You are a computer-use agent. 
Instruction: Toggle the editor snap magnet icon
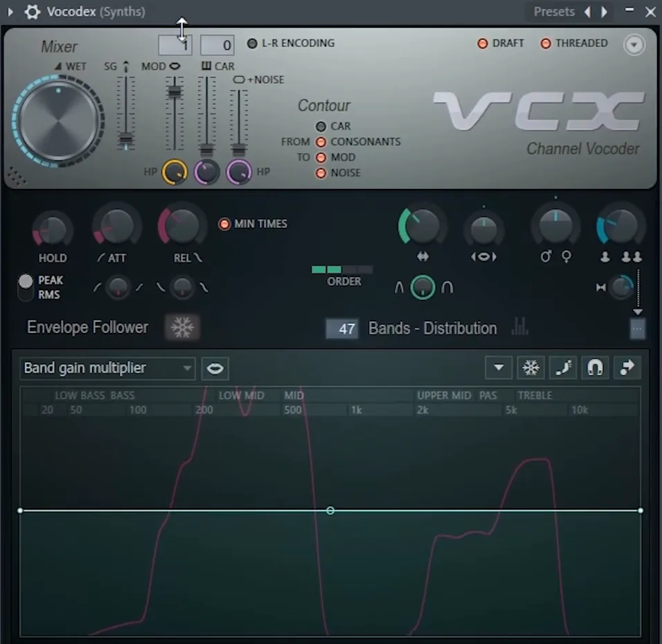pyautogui.click(x=595, y=368)
